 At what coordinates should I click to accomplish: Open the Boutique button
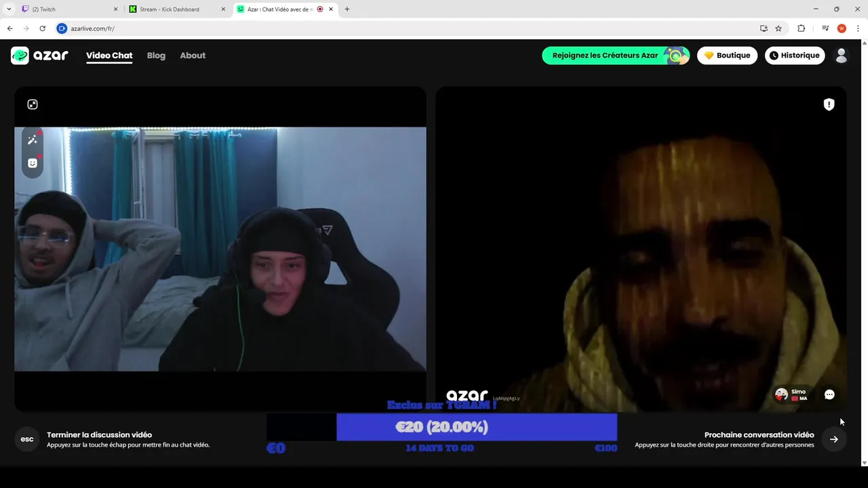(727, 56)
